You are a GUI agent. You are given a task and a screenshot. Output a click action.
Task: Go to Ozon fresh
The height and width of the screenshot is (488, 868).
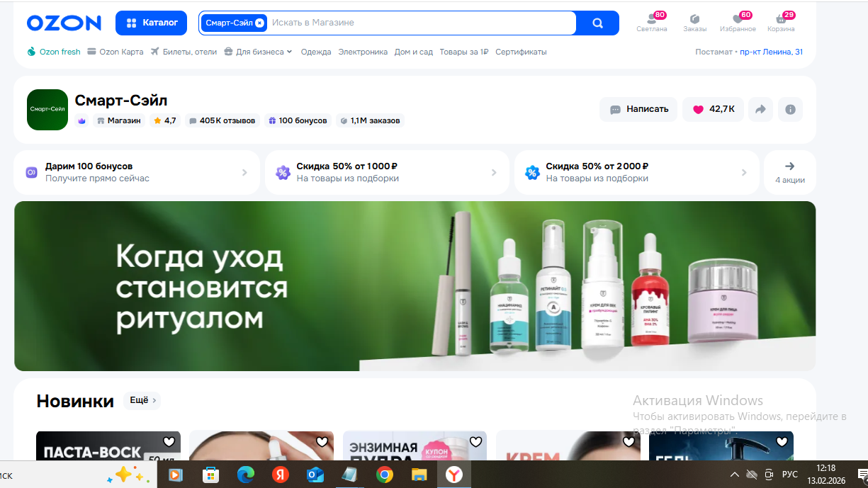click(54, 52)
